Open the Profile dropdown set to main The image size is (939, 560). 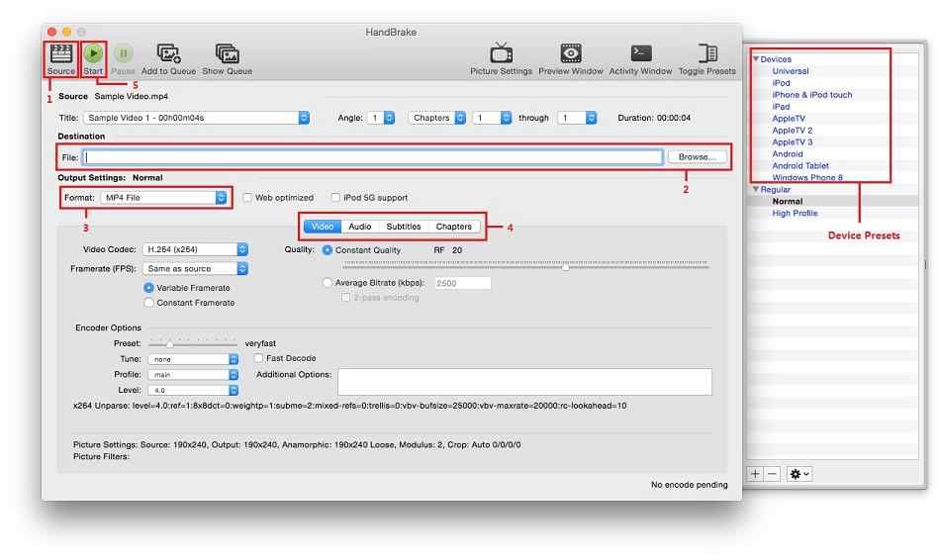pos(193,375)
